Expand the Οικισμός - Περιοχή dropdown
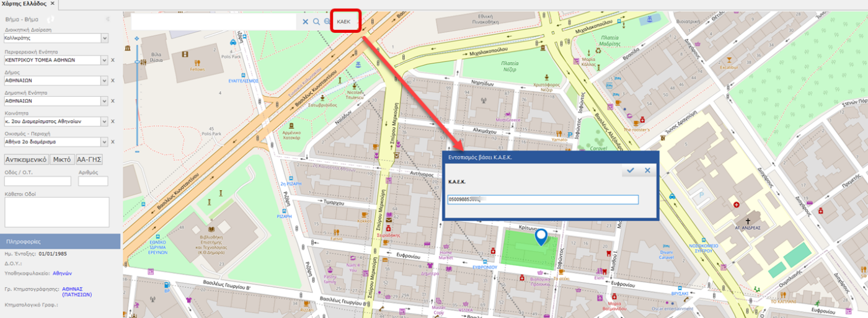The height and width of the screenshot is (318, 868). pos(105,142)
